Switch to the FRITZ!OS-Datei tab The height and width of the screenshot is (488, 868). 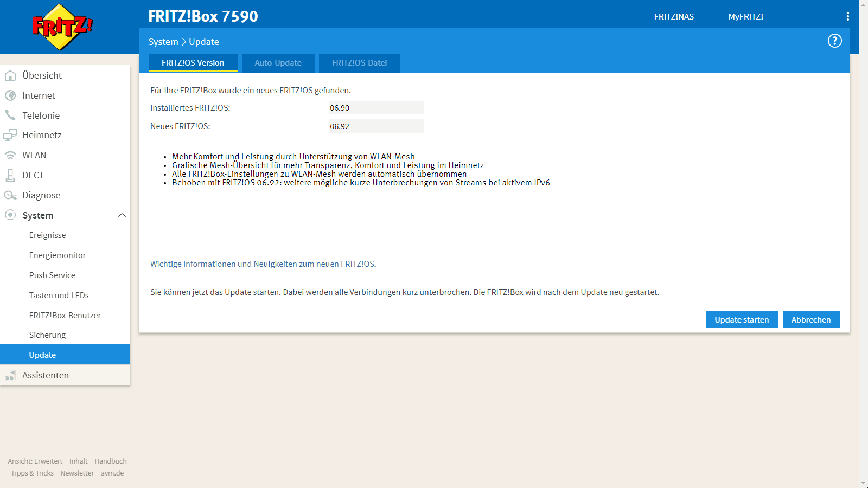click(359, 63)
